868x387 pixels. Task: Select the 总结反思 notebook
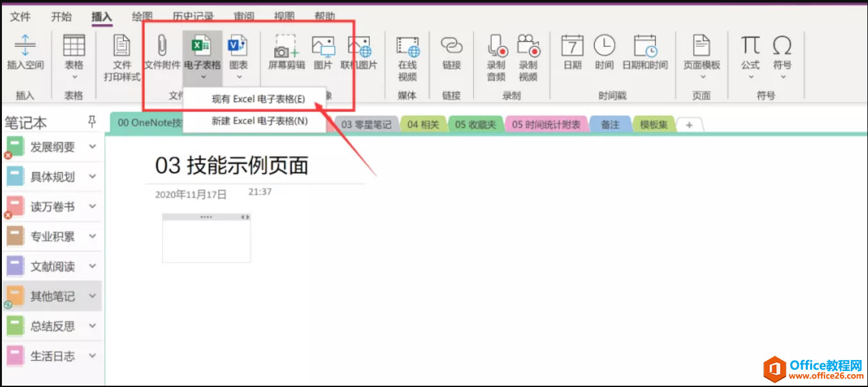(53, 326)
